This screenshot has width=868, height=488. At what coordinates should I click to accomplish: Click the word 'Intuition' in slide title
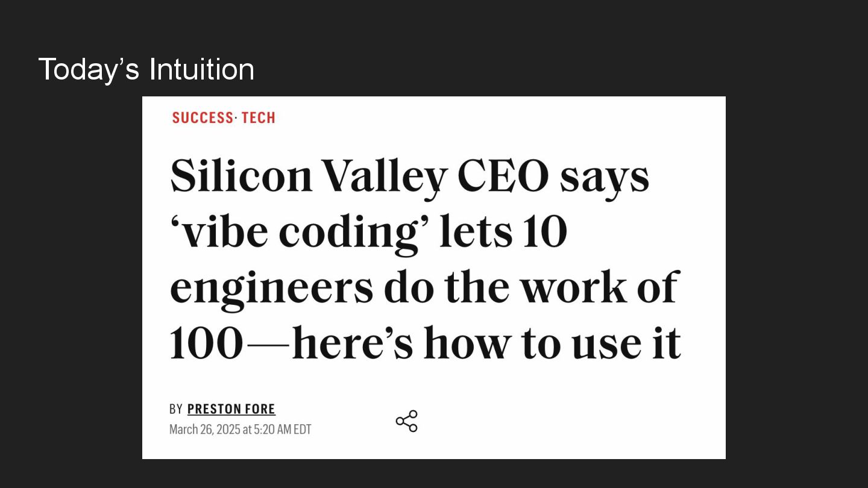201,69
